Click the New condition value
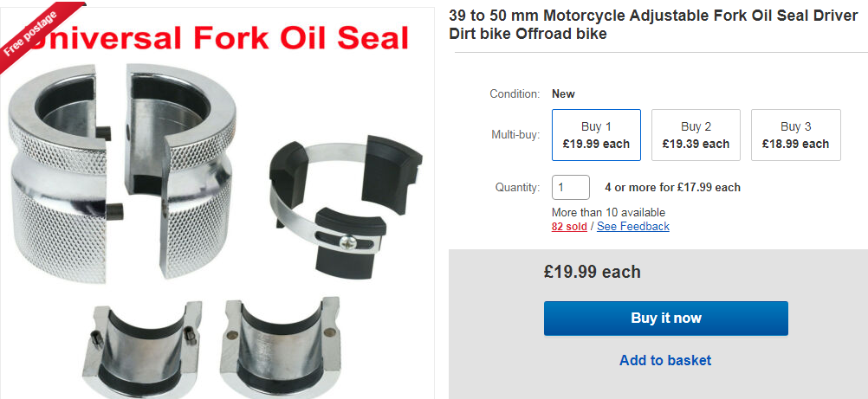868x399 pixels. [563, 93]
